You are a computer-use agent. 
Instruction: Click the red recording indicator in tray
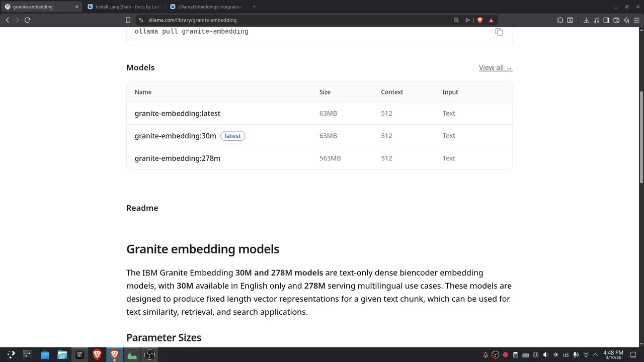[506, 355]
